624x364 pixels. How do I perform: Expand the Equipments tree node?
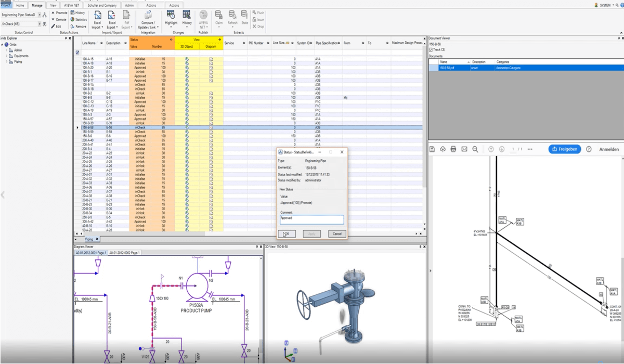7,56
